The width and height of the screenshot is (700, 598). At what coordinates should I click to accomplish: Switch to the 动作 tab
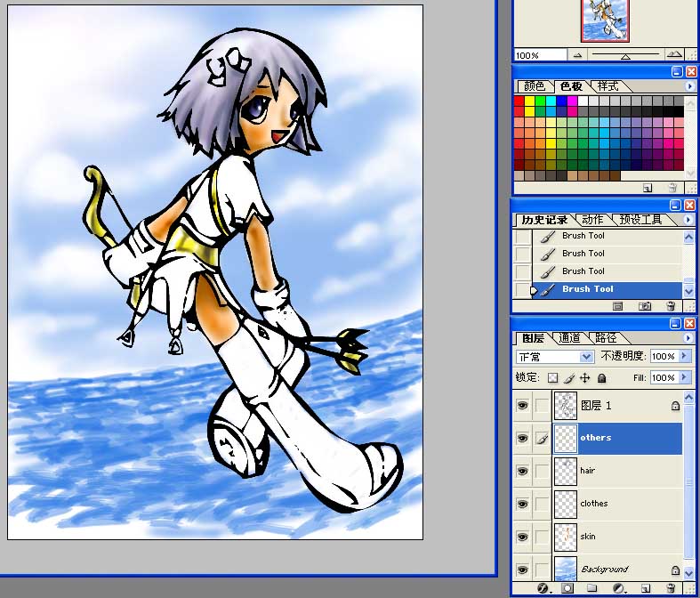(x=593, y=219)
